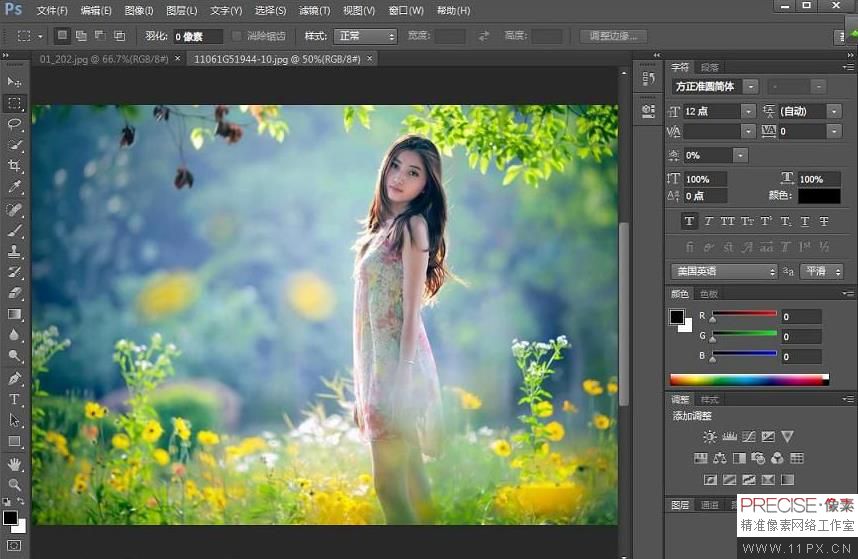Add Exposure adjustment layer
858x559 pixels.
coord(768,436)
